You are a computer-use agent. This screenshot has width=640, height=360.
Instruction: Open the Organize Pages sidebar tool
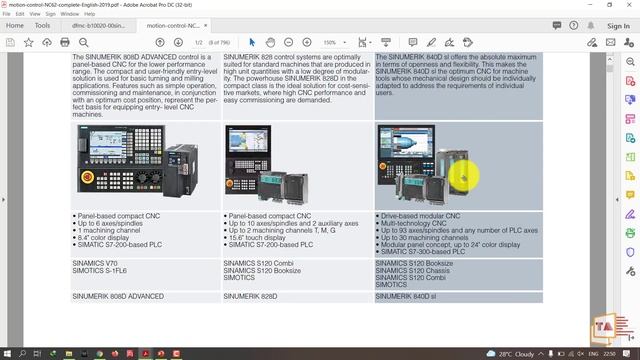click(630, 119)
